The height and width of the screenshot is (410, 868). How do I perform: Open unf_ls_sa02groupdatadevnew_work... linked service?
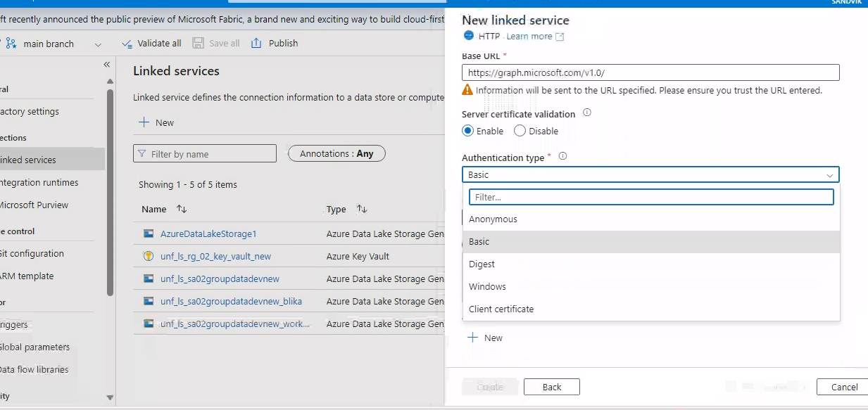pos(235,324)
